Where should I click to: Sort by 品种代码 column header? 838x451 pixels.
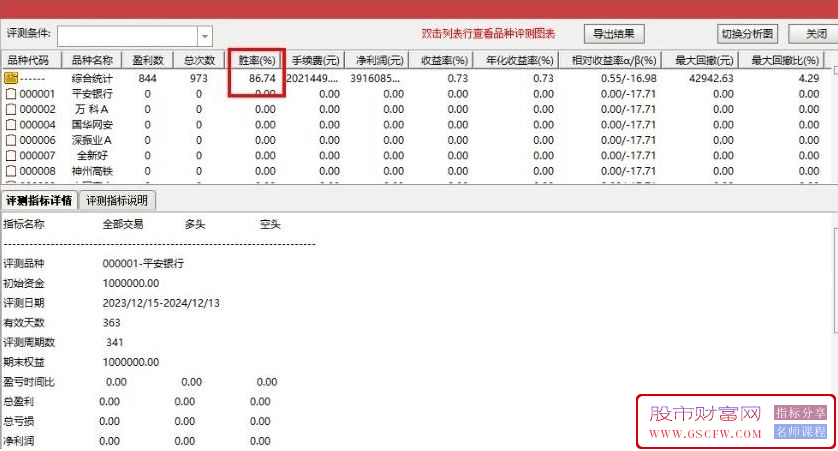[31, 60]
